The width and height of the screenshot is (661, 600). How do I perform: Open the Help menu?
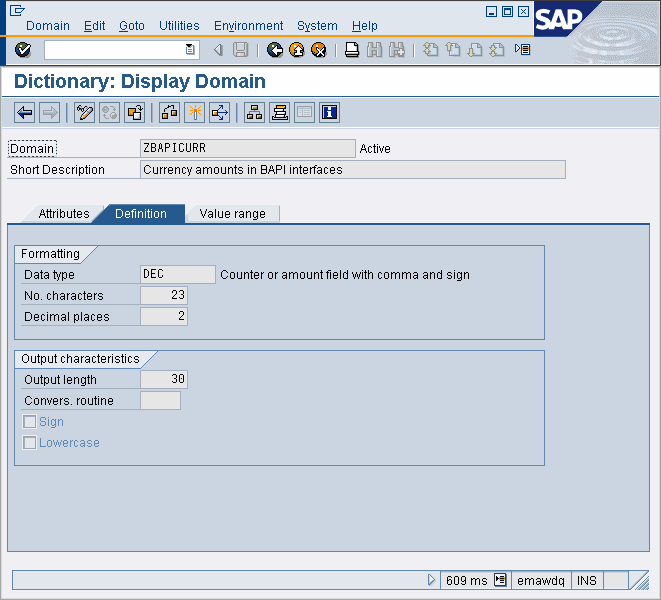365,26
